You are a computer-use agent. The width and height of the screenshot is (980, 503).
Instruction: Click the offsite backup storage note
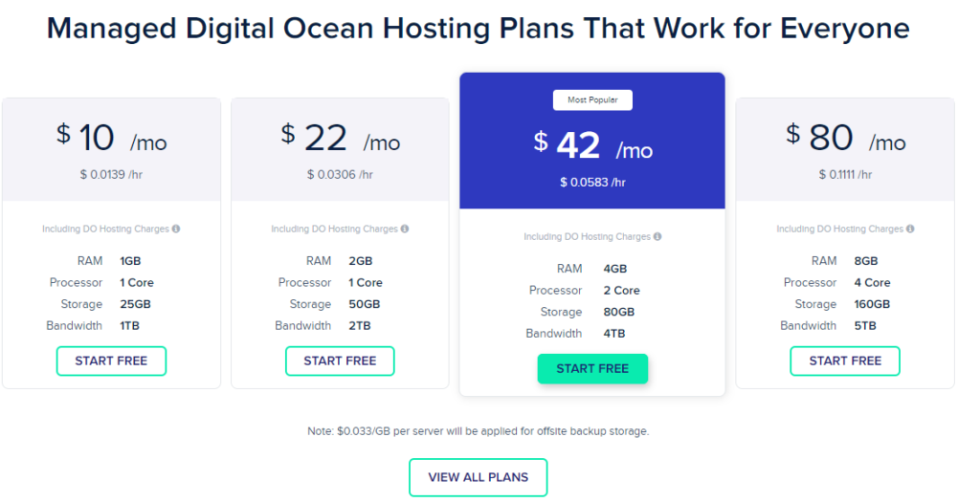[478, 431]
